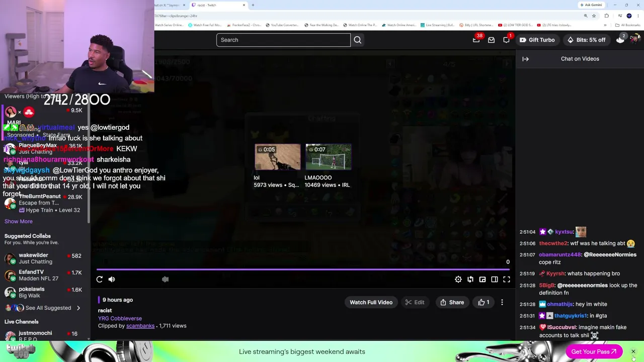Toggle theatre mode on the player
644x362 pixels.
495,280
